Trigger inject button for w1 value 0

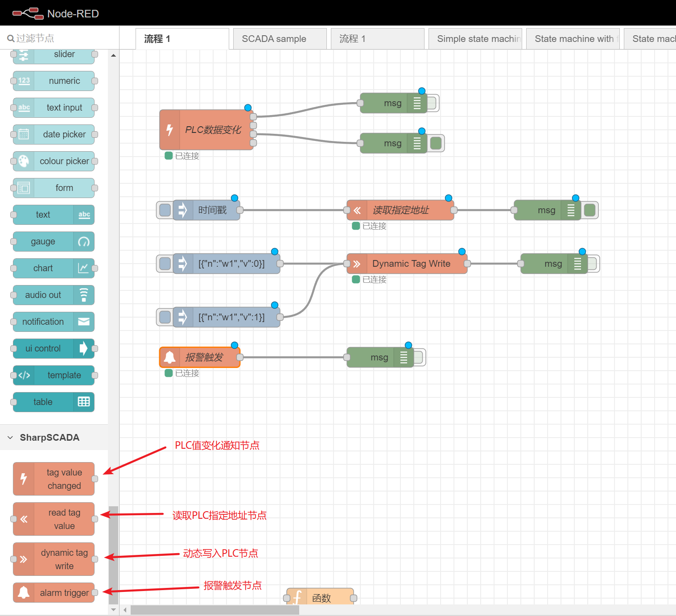[x=165, y=264]
